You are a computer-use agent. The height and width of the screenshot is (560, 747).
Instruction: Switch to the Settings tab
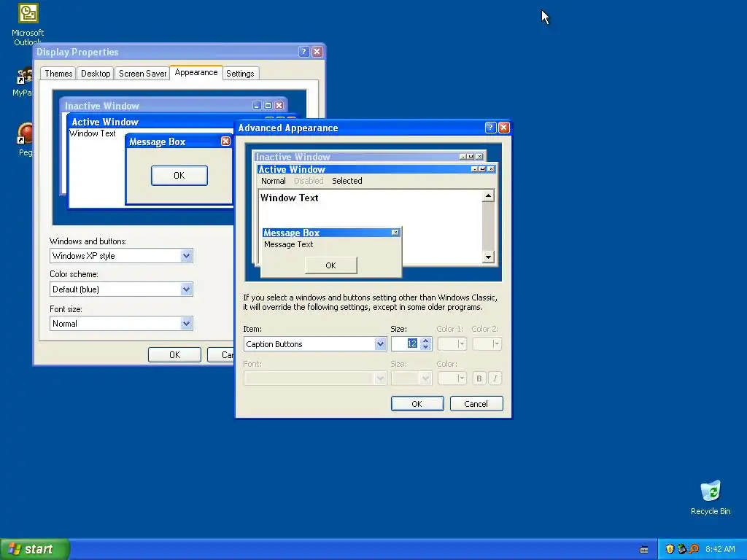tap(240, 74)
